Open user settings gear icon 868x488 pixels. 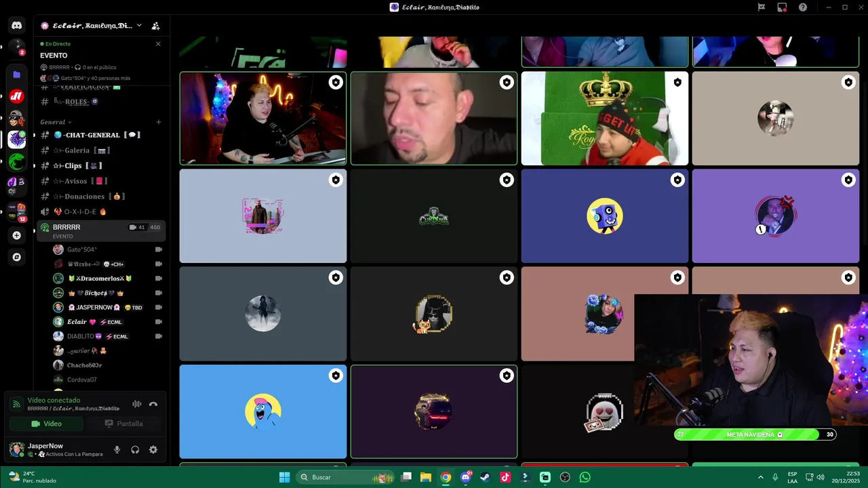point(153,449)
